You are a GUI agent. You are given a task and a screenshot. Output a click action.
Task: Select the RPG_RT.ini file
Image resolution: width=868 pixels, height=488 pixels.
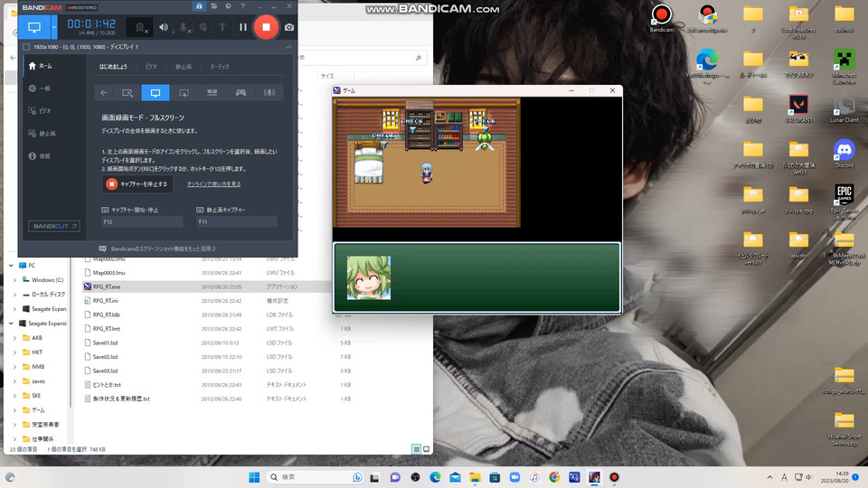tap(105, 300)
